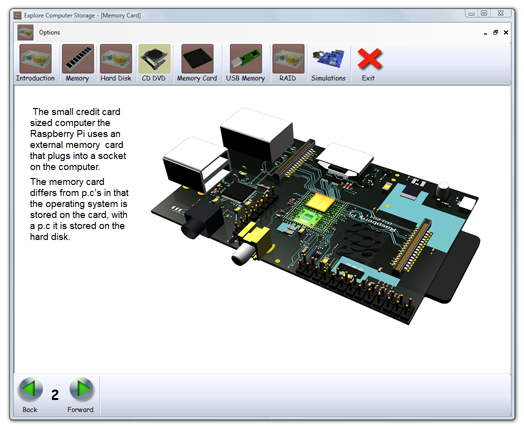Go Forward to the next page
The image size is (524, 429).
point(81,395)
